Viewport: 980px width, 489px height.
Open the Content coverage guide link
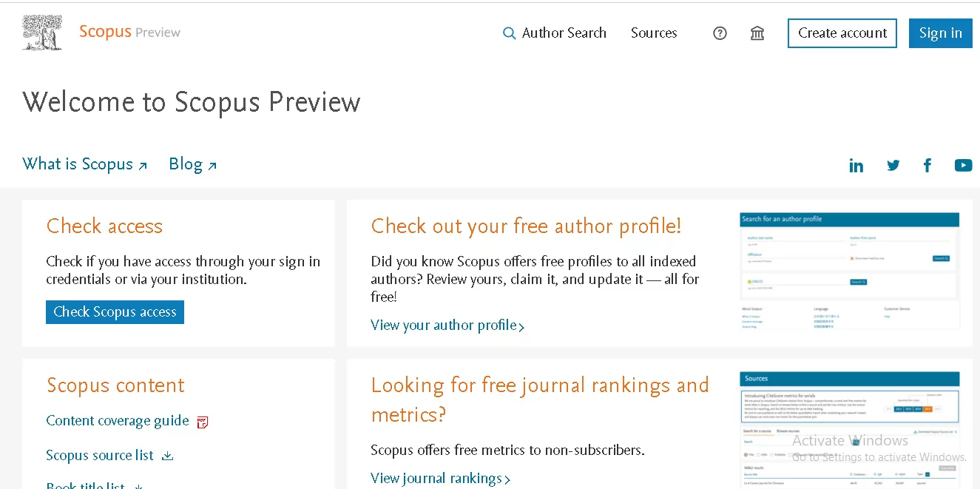point(118,421)
